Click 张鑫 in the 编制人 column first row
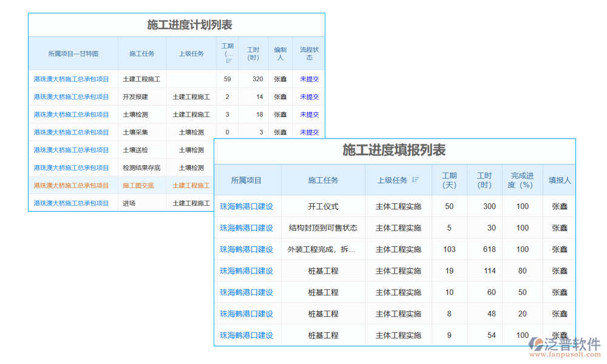 pos(280,79)
